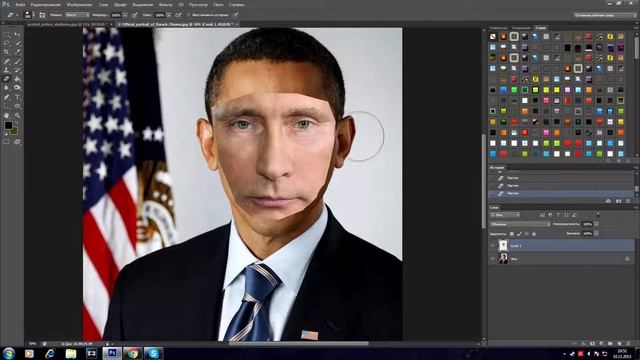Change screen mode from toolbox bottom

(x=17, y=142)
